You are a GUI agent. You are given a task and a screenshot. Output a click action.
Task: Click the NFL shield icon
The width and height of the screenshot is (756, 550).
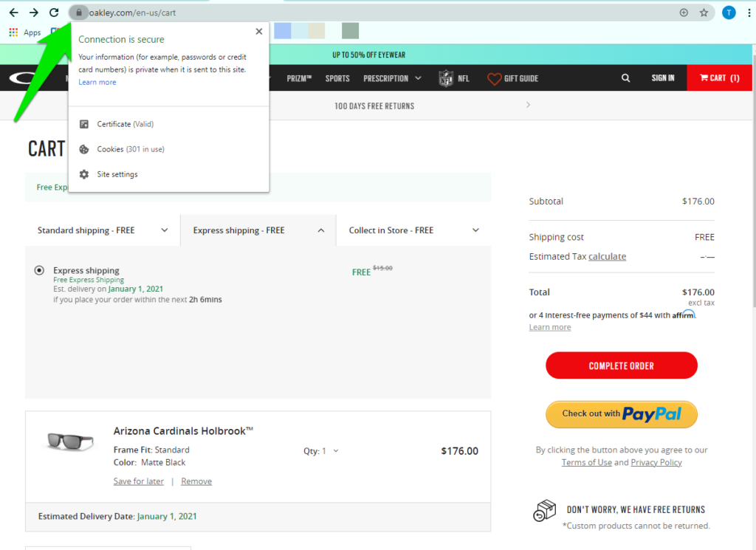446,78
